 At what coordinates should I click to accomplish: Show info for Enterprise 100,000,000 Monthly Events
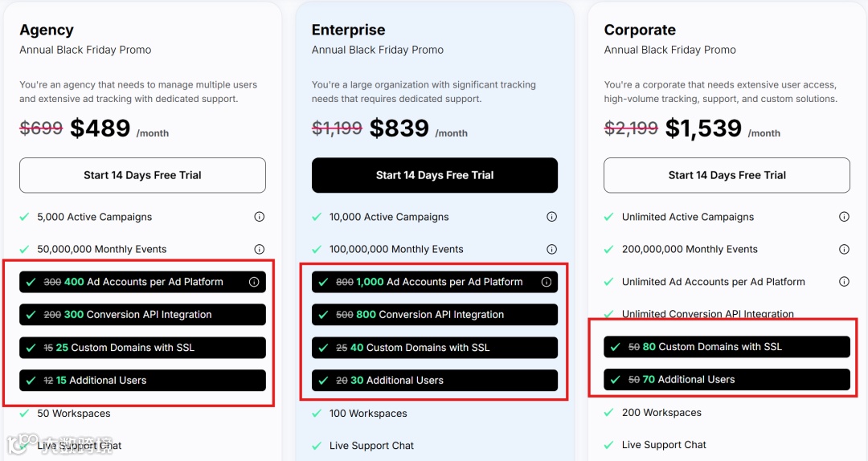coord(551,249)
